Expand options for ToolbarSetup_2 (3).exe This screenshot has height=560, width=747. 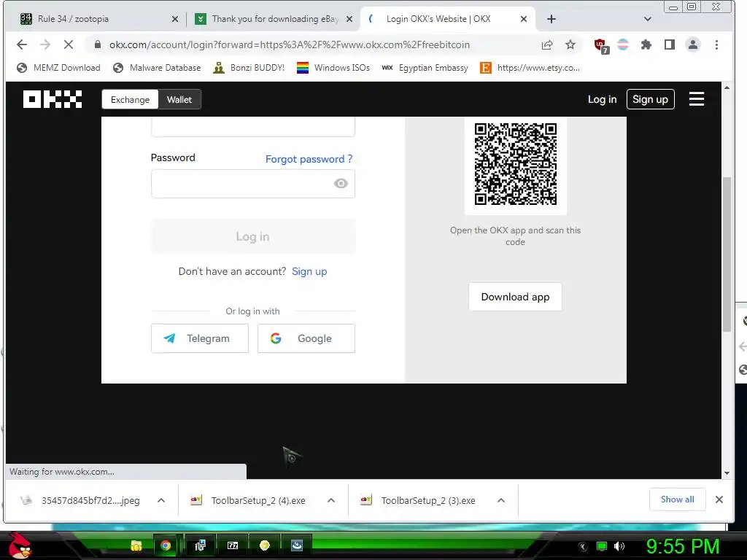point(501,500)
